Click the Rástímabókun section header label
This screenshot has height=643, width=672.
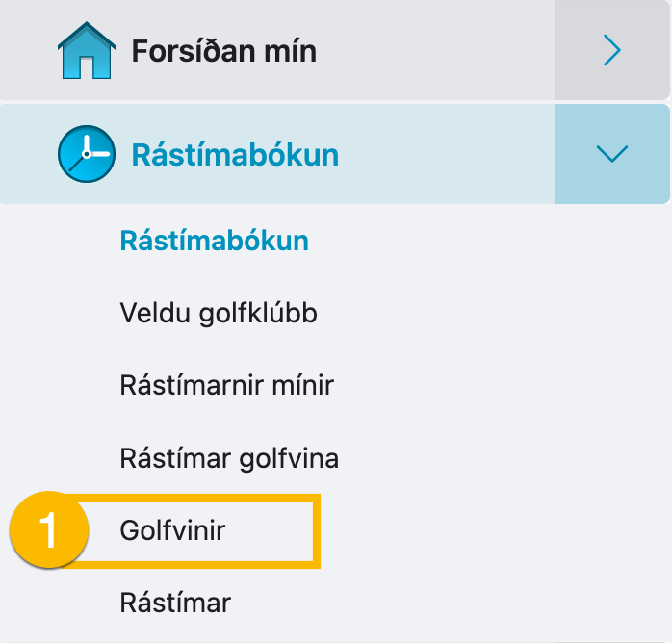coord(235,155)
